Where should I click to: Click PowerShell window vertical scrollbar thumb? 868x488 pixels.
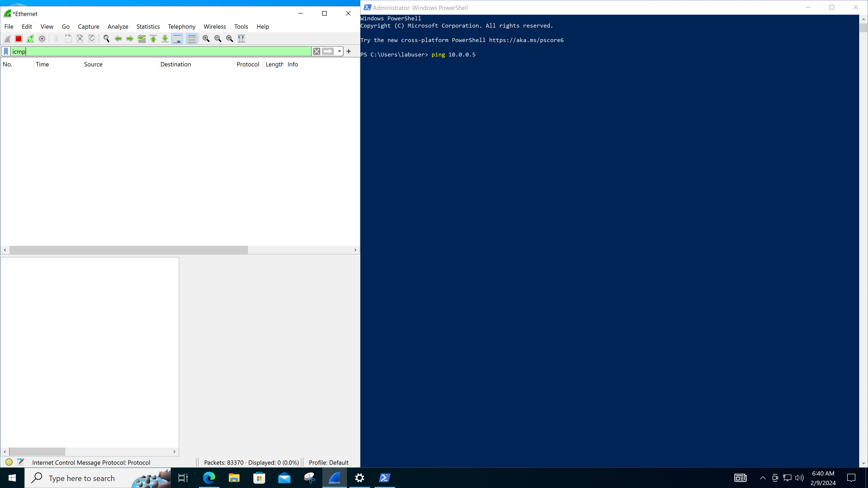point(863,28)
